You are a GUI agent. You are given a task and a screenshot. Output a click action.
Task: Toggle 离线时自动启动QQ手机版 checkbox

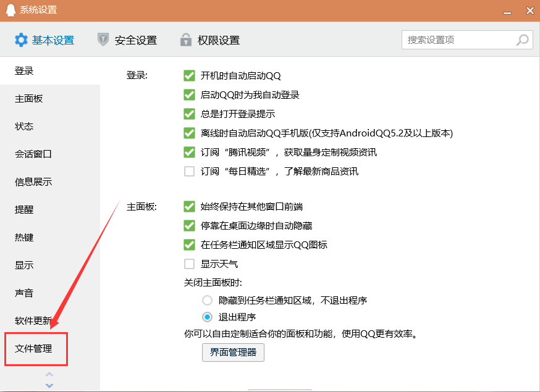coord(189,133)
